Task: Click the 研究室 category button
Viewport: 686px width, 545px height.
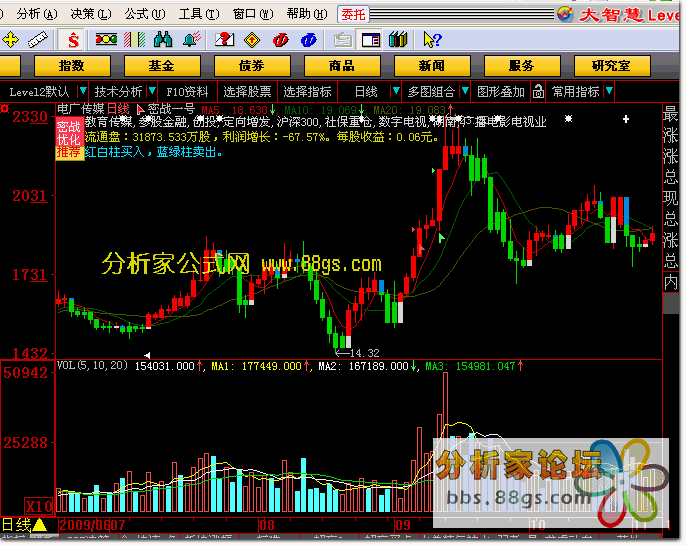Action: [x=612, y=66]
